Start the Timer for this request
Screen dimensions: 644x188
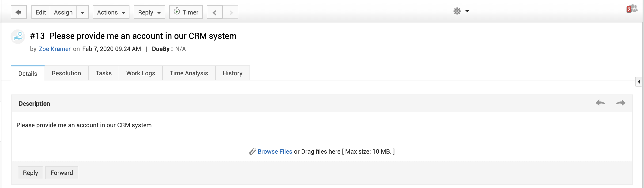(x=186, y=12)
